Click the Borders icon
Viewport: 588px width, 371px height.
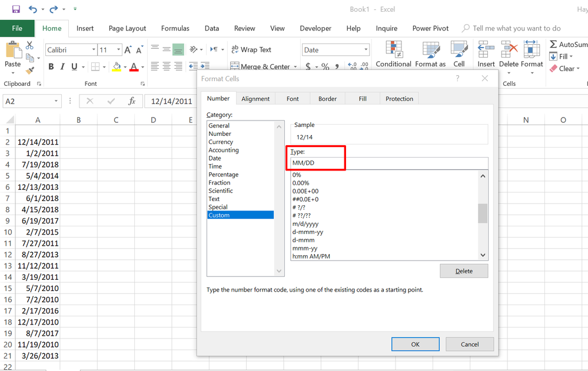pyautogui.click(x=95, y=66)
